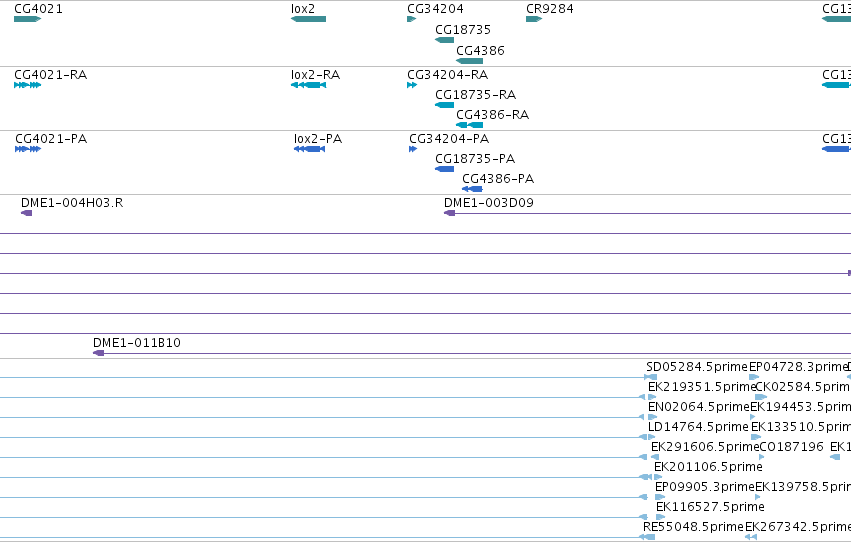The width and height of the screenshot is (851, 542).
Task: Click the EP04728.3prime EST glyph
Action: tap(754, 377)
